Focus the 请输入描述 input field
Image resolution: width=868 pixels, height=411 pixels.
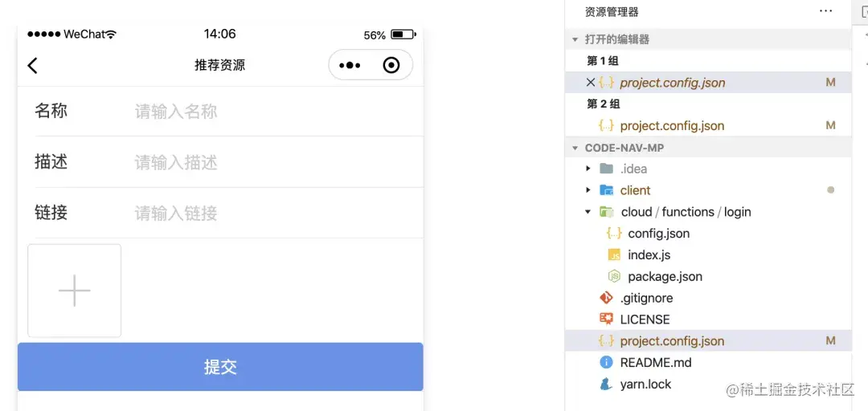[x=276, y=163]
